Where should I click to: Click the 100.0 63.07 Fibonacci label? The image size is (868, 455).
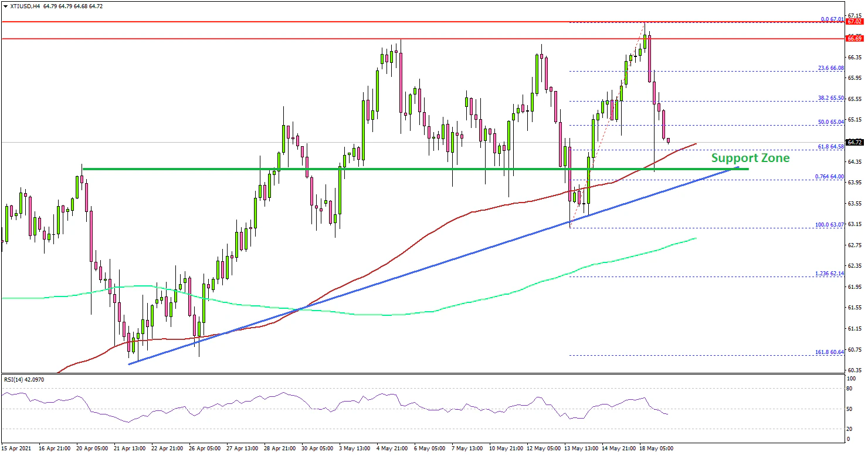(829, 225)
